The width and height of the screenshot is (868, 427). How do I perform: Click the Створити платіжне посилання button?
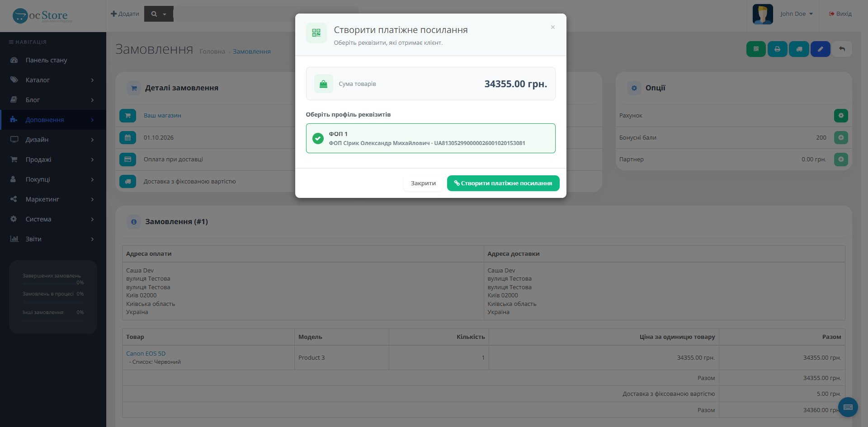point(503,183)
